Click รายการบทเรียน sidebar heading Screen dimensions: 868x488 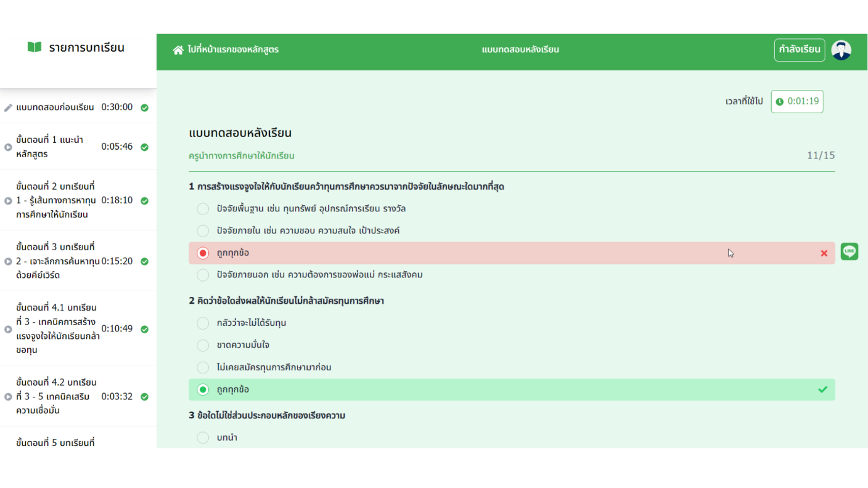[87, 48]
